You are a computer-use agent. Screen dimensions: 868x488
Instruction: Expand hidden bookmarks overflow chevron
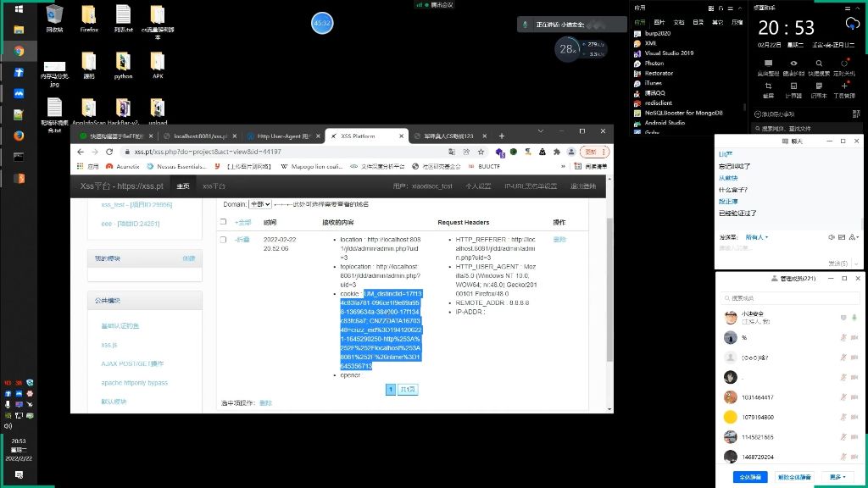[563, 167]
